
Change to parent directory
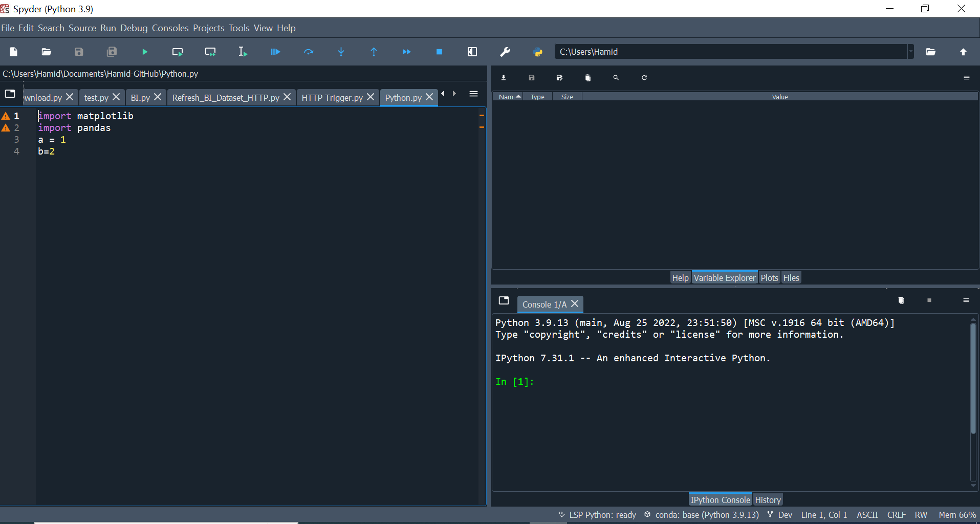(963, 52)
